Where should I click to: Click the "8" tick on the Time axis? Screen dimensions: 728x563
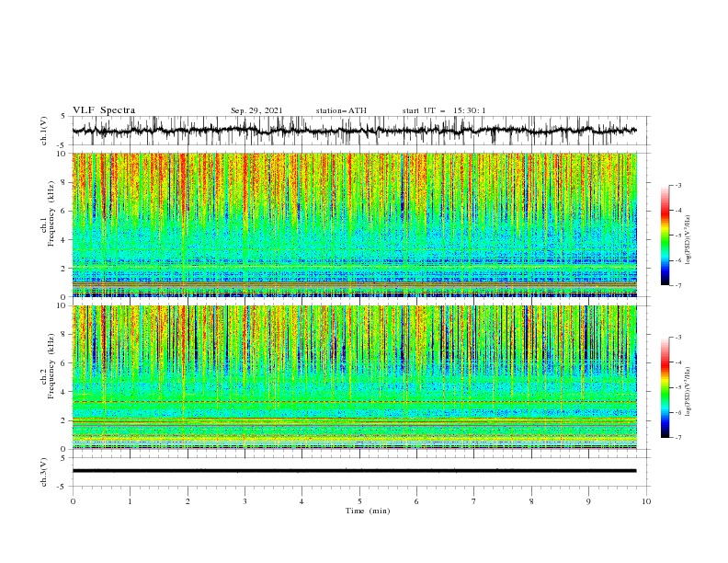click(x=531, y=501)
